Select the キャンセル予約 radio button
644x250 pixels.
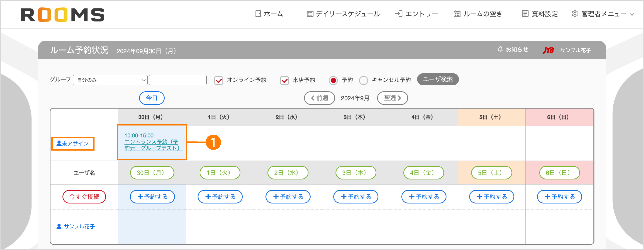pyautogui.click(x=364, y=81)
